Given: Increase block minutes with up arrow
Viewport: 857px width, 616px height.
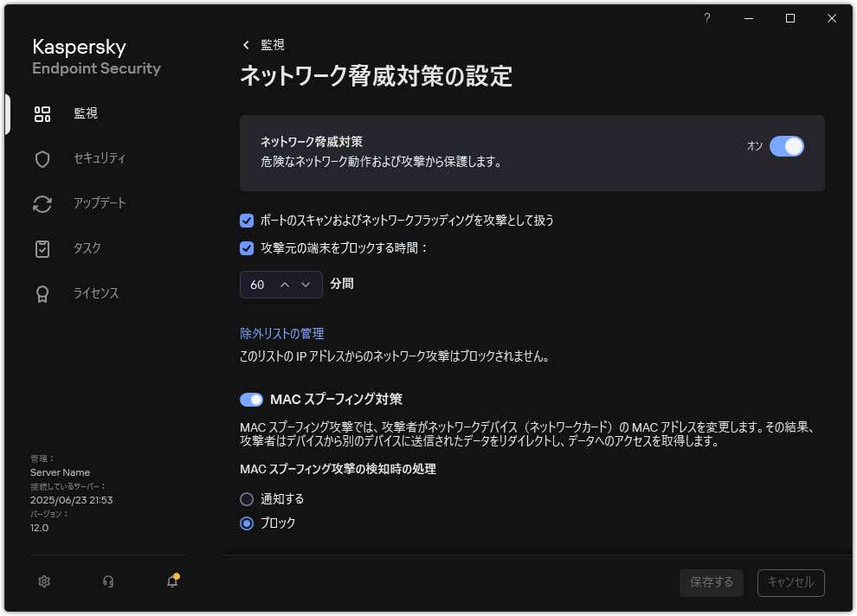Looking at the screenshot, I should click(286, 284).
